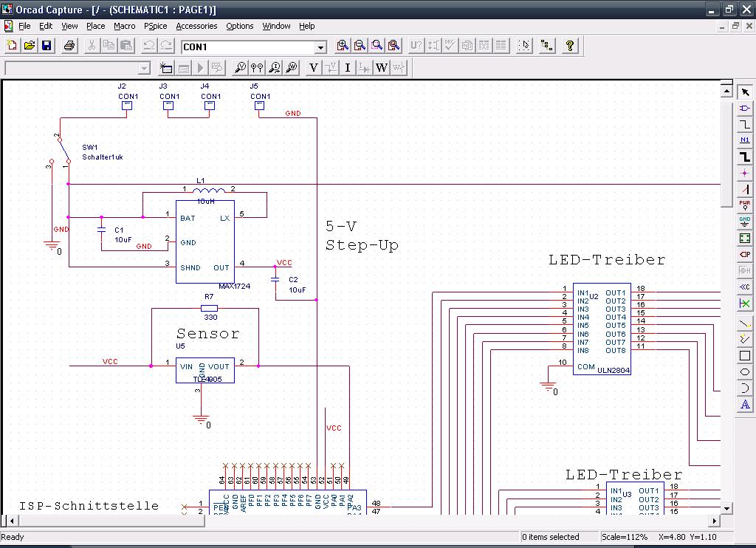Choose the Place Net Alias N1 tool

pos(745,140)
